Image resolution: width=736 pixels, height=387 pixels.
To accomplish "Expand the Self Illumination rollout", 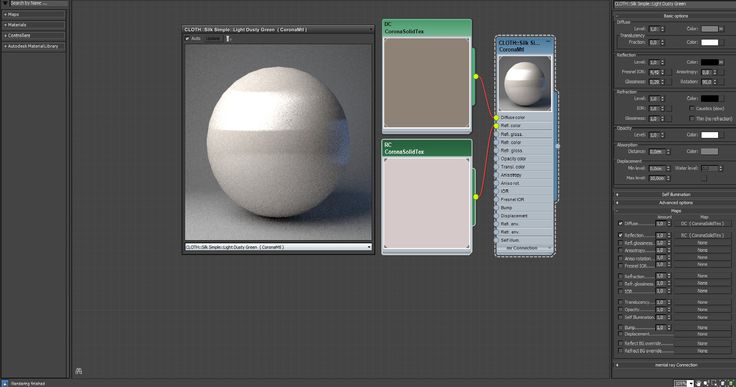I will pos(675,194).
